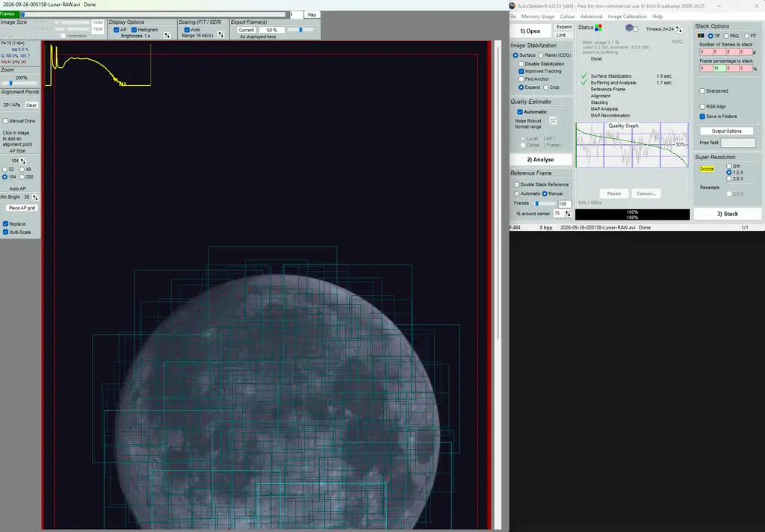This screenshot has width=765, height=532.
Task: Toggle the AP display checkbox
Action: tap(116, 30)
